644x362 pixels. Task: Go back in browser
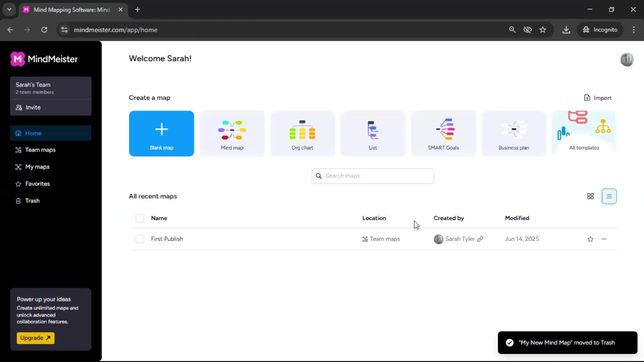pyautogui.click(x=10, y=30)
